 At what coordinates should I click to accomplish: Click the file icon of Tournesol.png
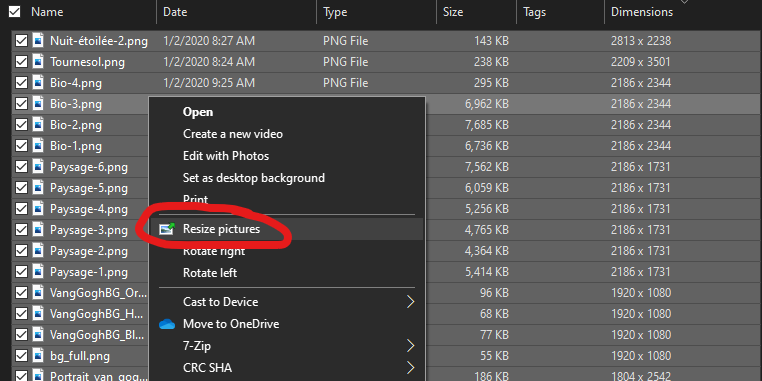coord(38,62)
